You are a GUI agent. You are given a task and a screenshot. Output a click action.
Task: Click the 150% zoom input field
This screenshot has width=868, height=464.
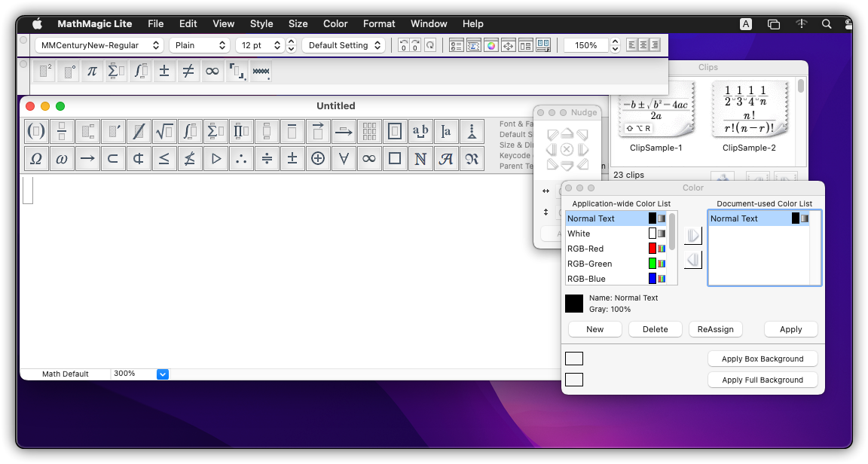586,45
